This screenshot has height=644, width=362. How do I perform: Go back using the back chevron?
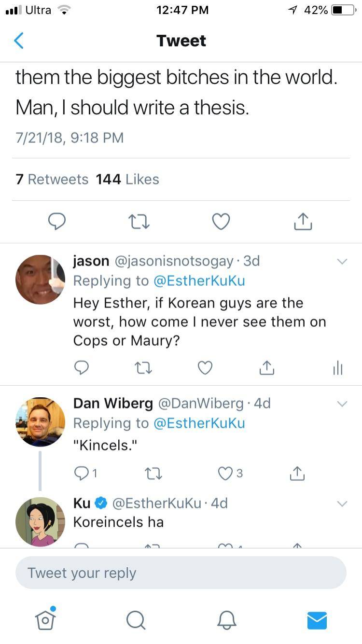[x=18, y=41]
